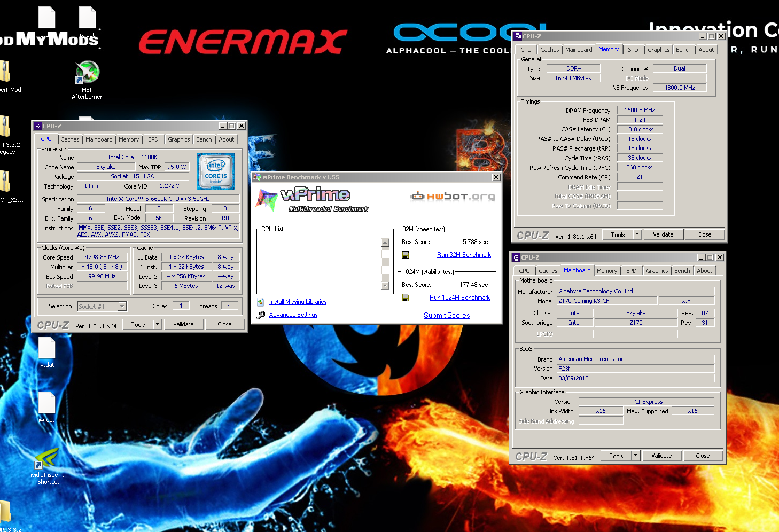779x532 pixels.
Task: Select the iv.dat file icon
Action: 47,348
